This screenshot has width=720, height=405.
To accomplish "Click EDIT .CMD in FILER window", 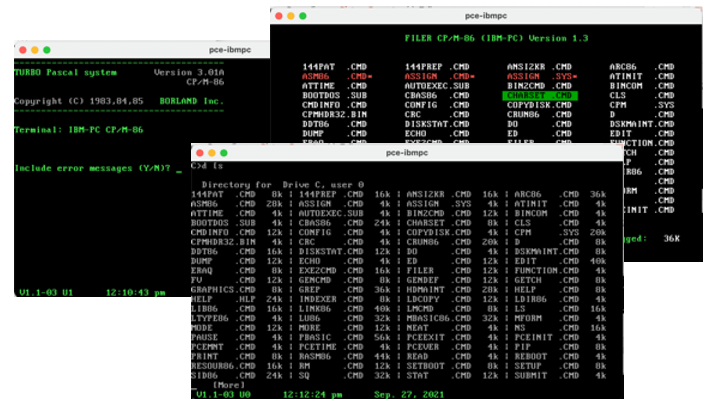I will (x=641, y=134).
